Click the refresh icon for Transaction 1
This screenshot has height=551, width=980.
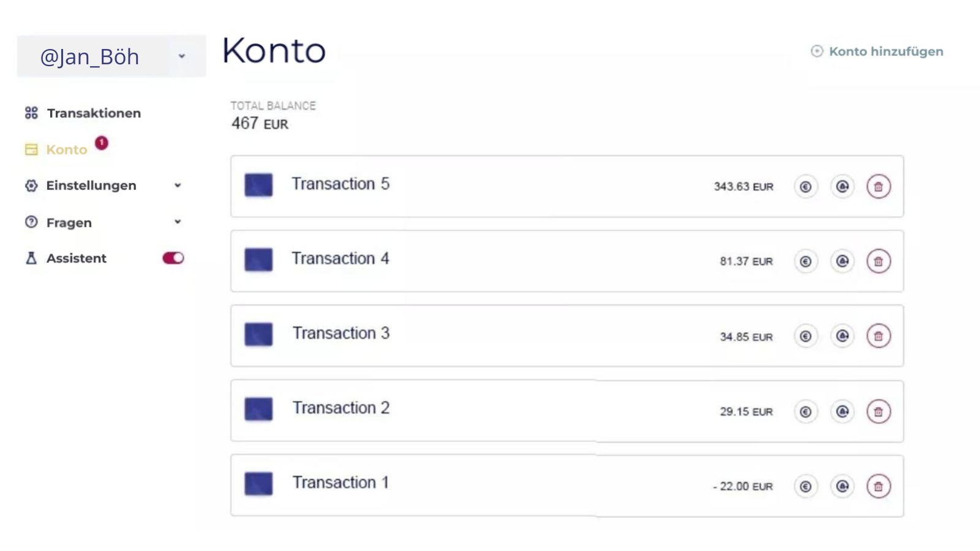842,486
